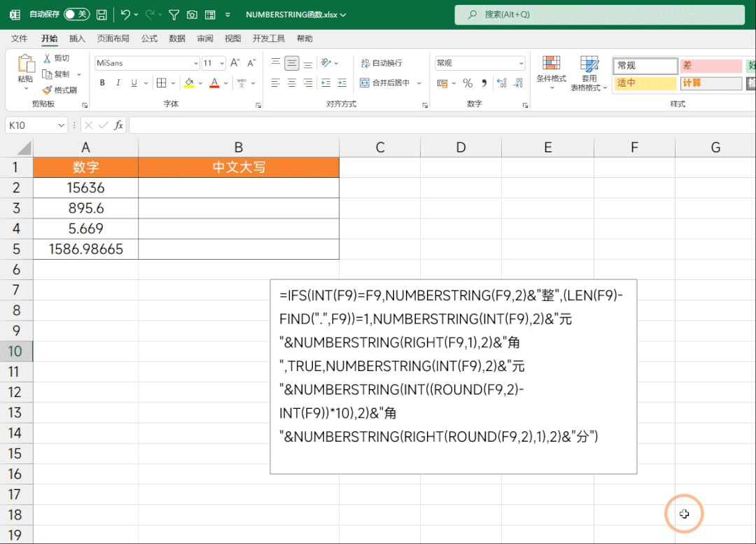This screenshot has height=544, width=756.
Task: Toggle Wrap Text (自动换行)
Action: click(x=381, y=63)
